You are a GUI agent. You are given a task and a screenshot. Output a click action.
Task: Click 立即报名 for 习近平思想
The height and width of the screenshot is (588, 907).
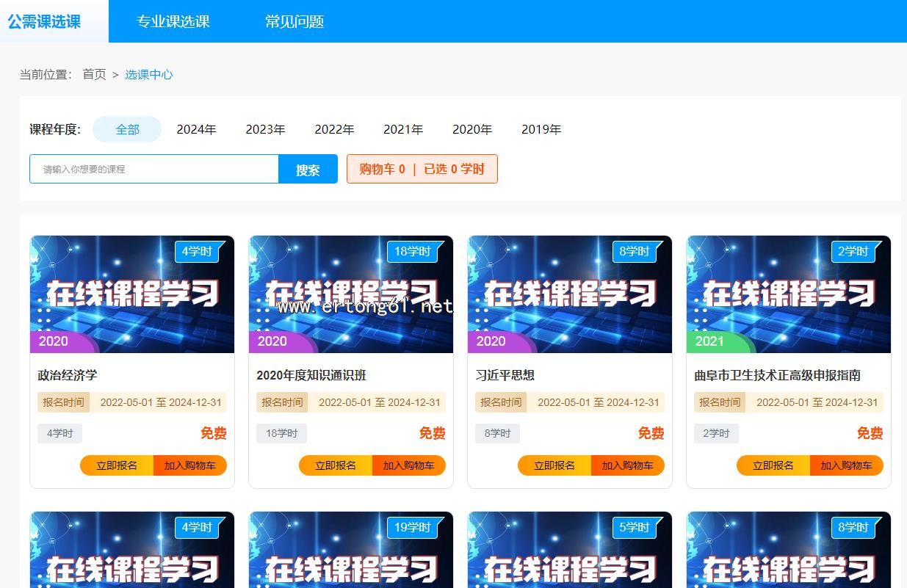(554, 465)
